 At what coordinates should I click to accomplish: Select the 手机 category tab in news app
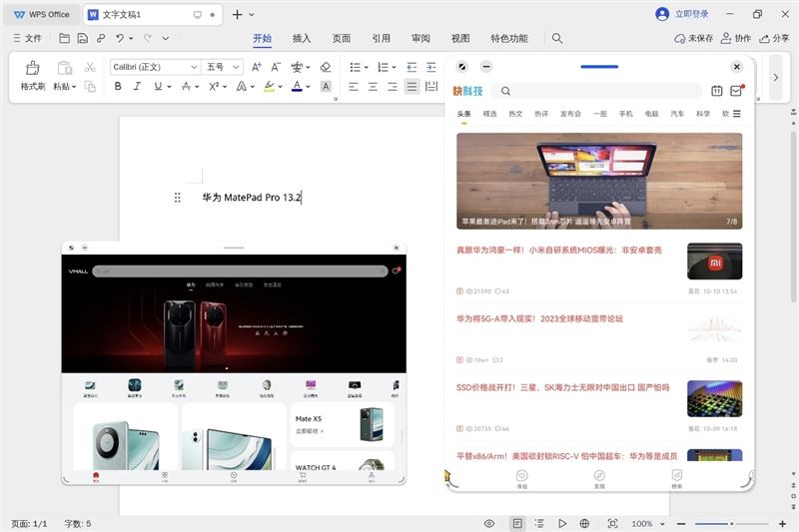pyautogui.click(x=626, y=114)
